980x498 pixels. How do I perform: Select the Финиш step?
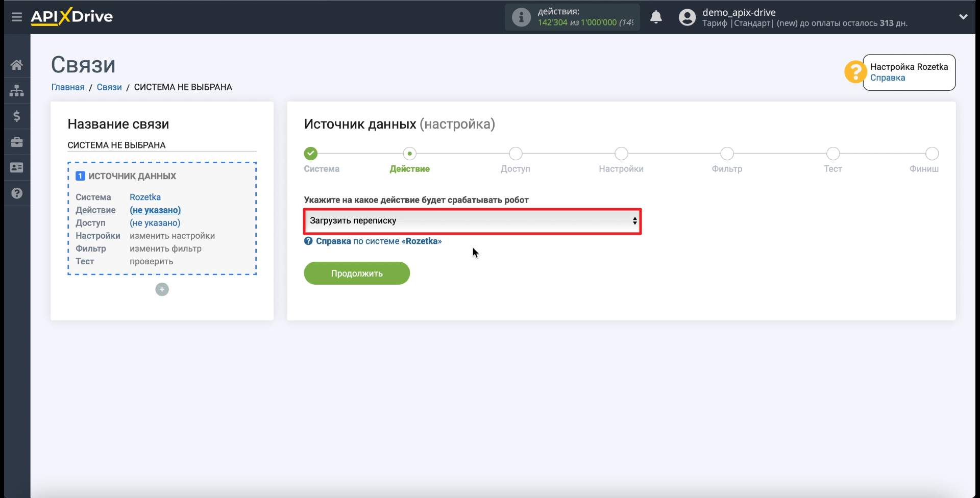click(932, 154)
